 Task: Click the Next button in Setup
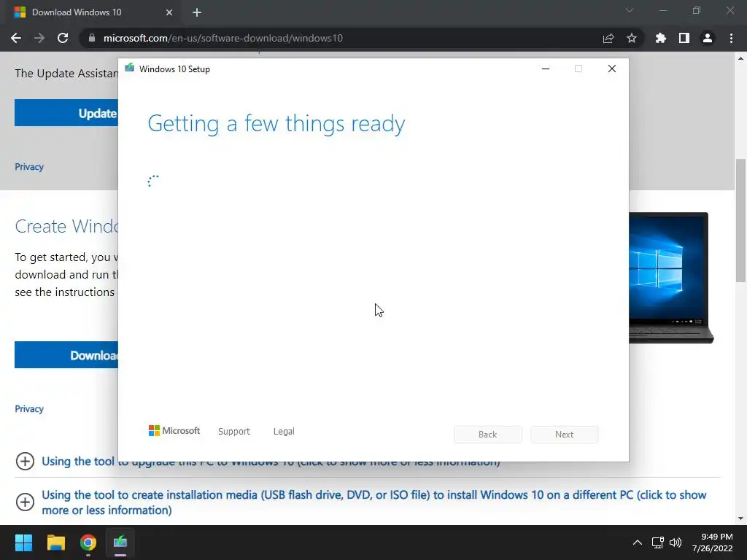coord(564,435)
